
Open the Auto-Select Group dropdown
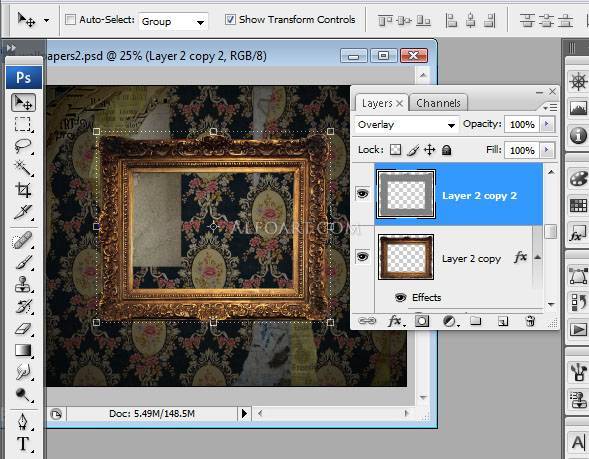click(173, 21)
